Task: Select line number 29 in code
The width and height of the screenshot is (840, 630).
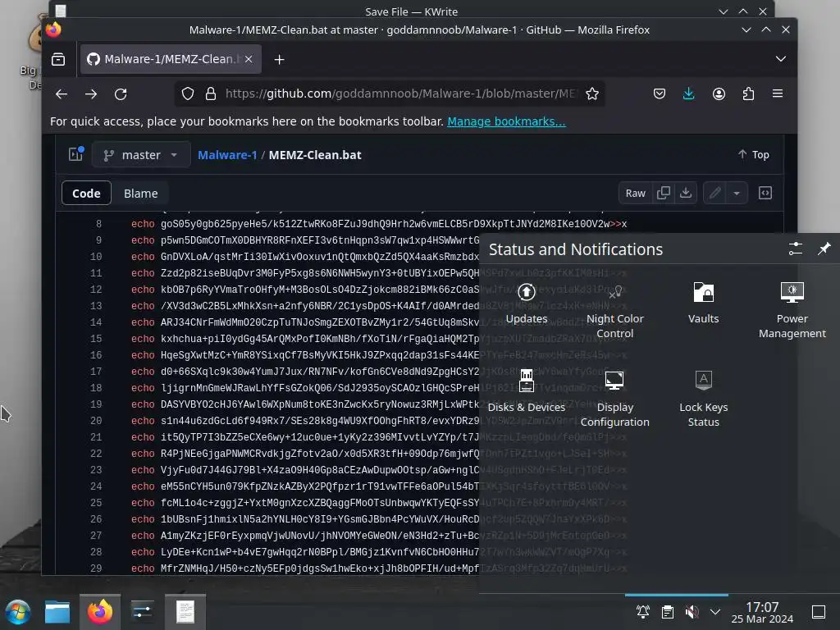Action: pyautogui.click(x=96, y=568)
